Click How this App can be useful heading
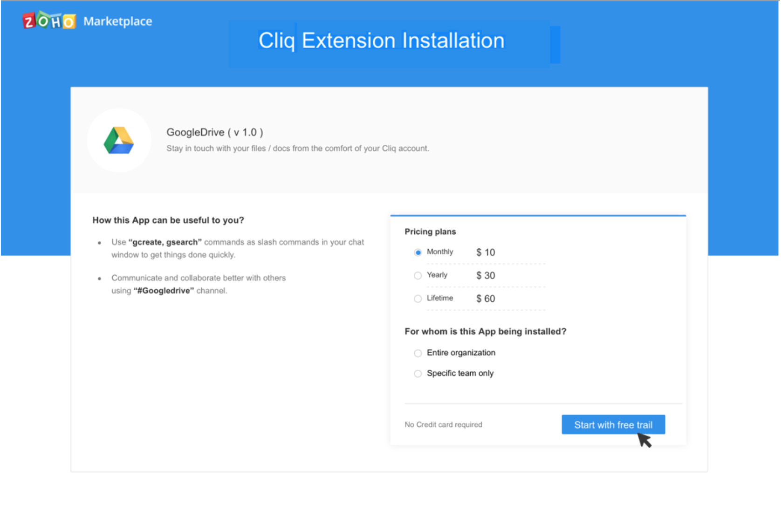 click(168, 220)
